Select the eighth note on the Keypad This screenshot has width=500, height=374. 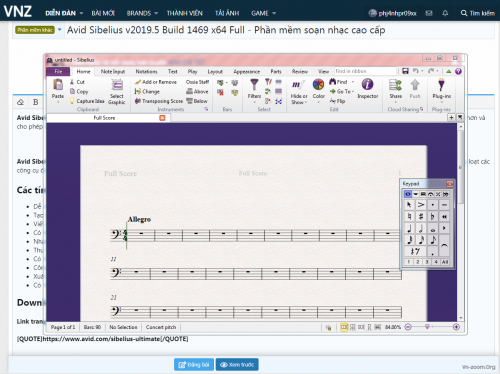pos(432,240)
